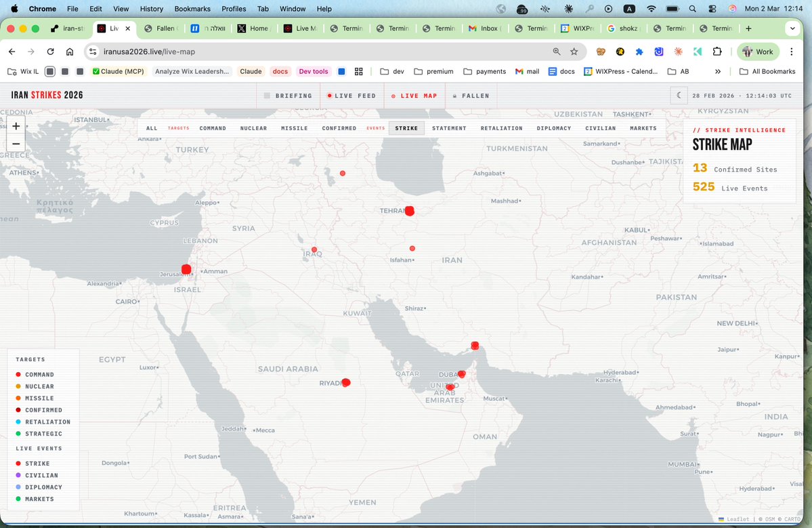812x528 pixels.
Task: Filter map by CIVILIAN events
Action: click(601, 128)
